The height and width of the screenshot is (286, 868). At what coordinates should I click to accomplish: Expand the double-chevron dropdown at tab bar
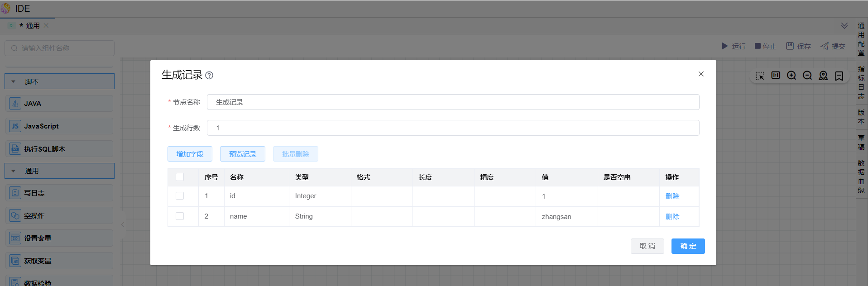pyautogui.click(x=844, y=26)
